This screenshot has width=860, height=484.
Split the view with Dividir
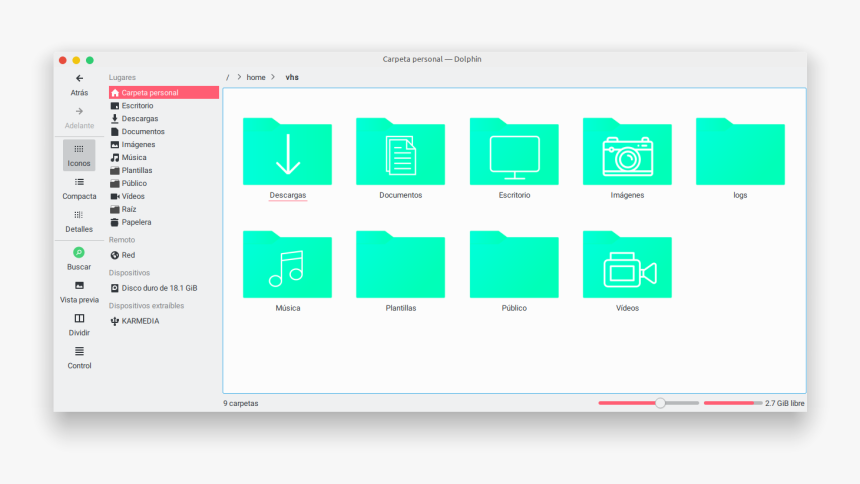(79, 325)
